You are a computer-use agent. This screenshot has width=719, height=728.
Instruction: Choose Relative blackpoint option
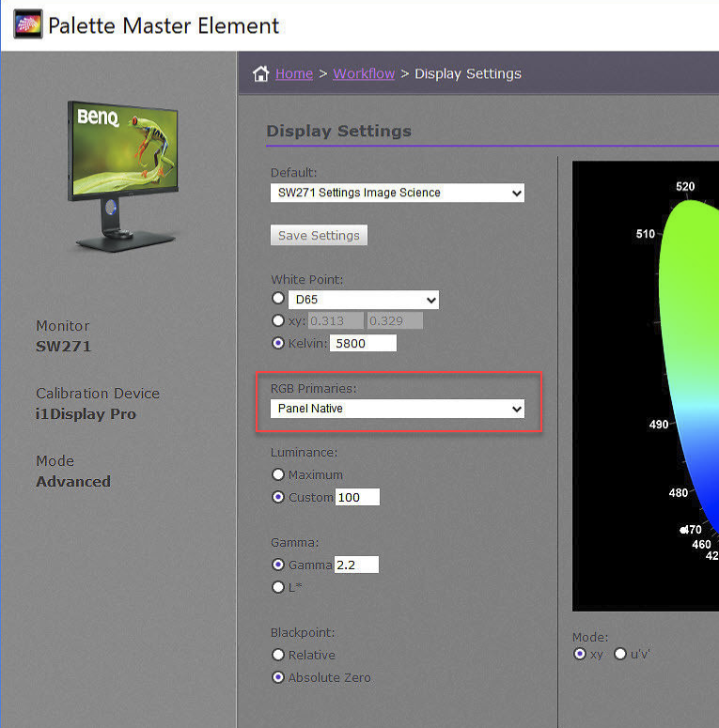pos(278,655)
